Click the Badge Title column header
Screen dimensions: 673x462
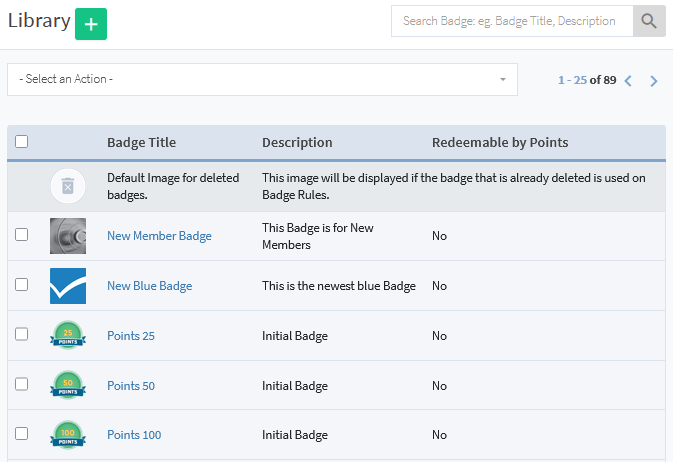pos(142,143)
